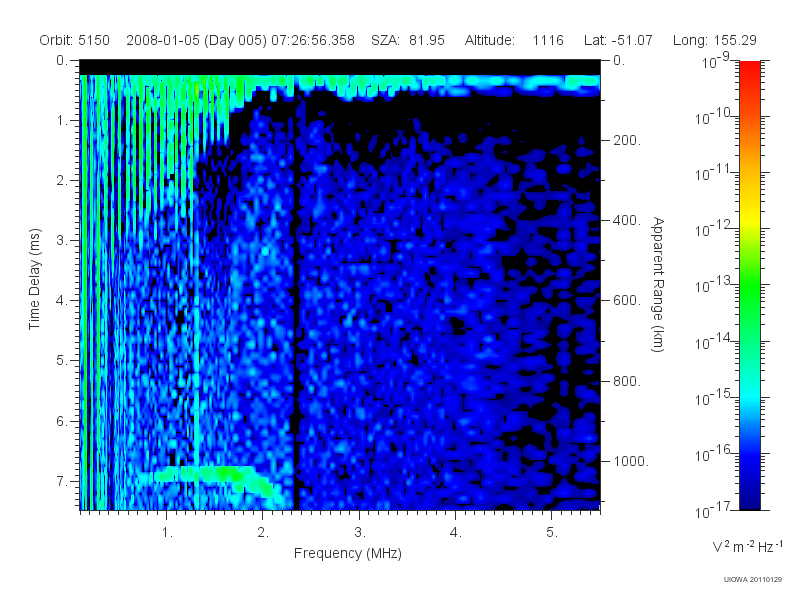Click the 10^-17 colorbar scale label
The image size is (800, 600).
[714, 510]
